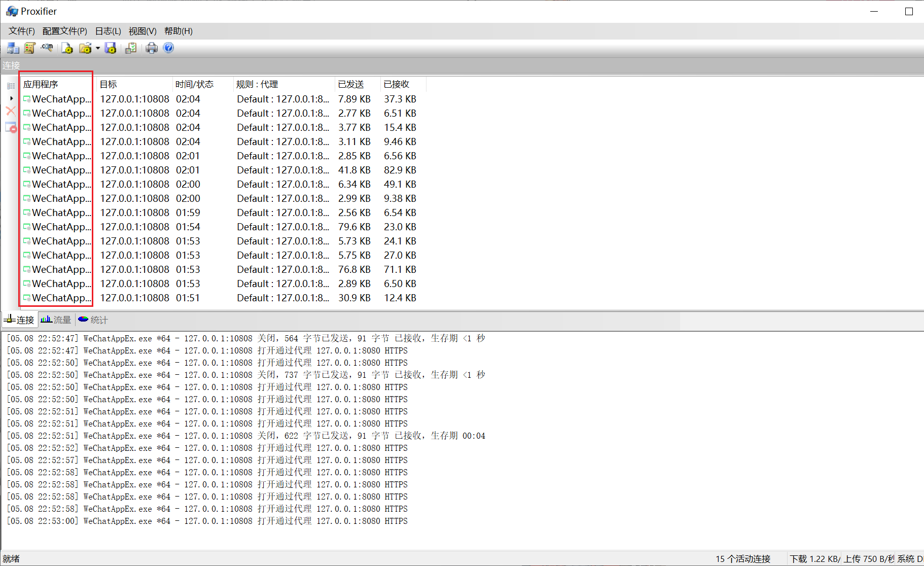Screen dimensions: 924x566
Task: Create a new profile via toolbar icon
Action: 67,48
